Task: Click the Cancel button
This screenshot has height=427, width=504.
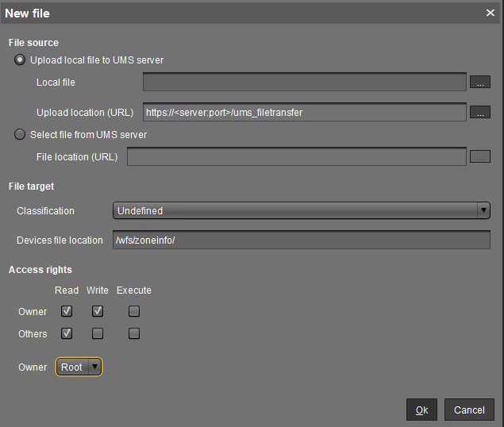Action: click(469, 410)
